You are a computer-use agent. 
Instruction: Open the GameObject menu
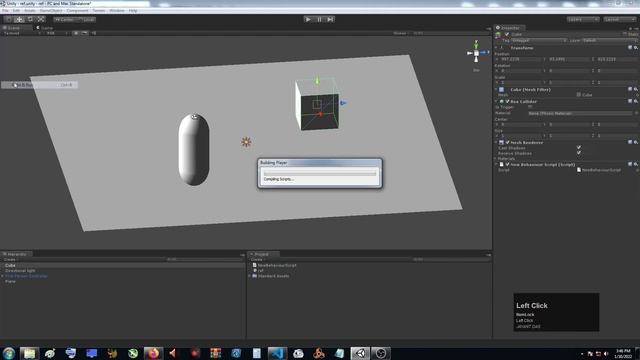point(51,11)
